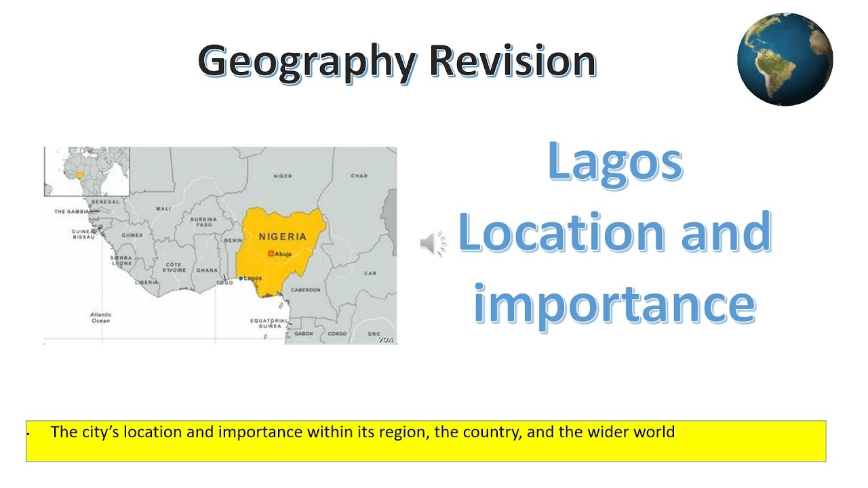Click the 'Lagos' city dot on the map
Viewport: 868px width, 488px height.
pos(241,278)
